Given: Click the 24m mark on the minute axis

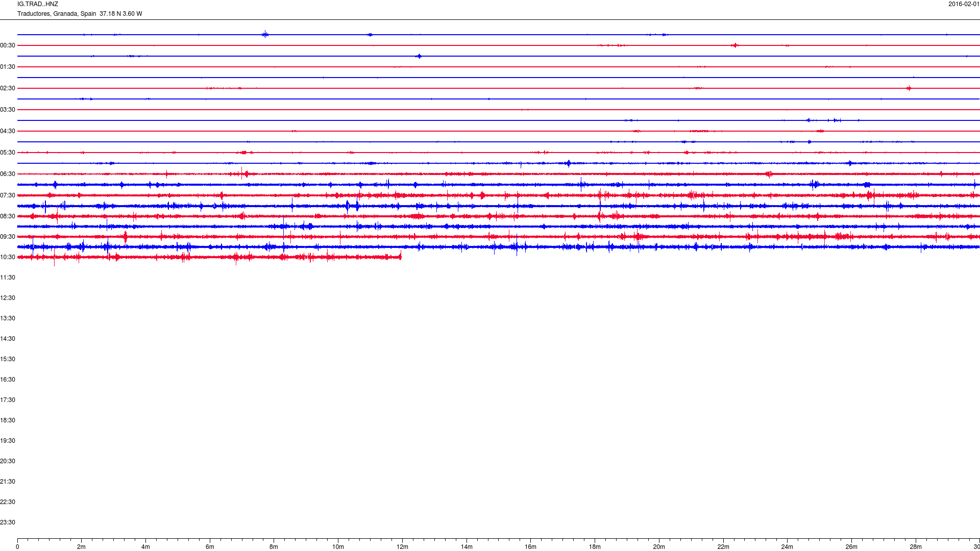Looking at the screenshot, I should [787, 547].
